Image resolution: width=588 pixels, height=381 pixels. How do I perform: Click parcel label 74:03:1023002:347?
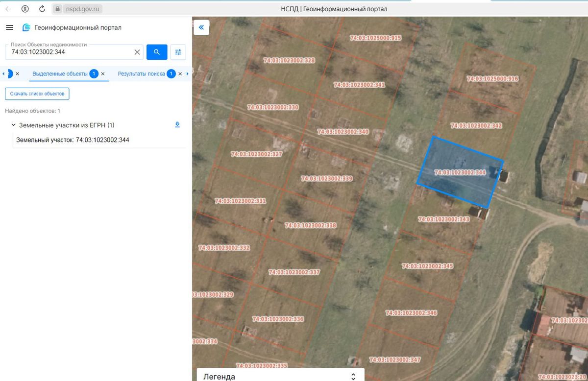click(x=395, y=360)
